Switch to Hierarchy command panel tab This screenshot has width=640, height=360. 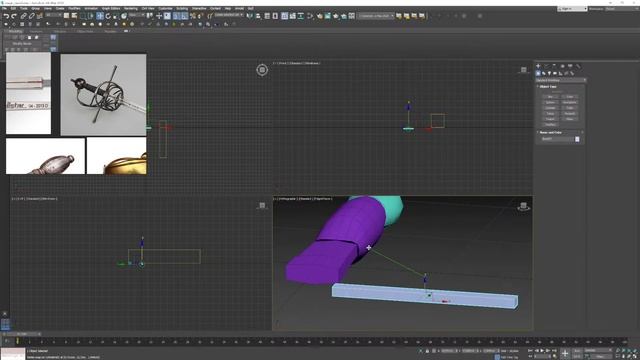(x=554, y=65)
